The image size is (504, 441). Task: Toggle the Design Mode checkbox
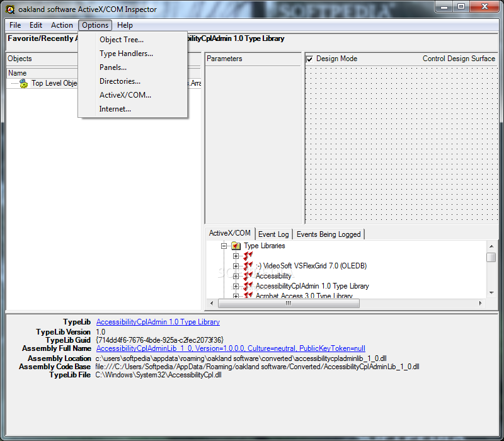(309, 59)
